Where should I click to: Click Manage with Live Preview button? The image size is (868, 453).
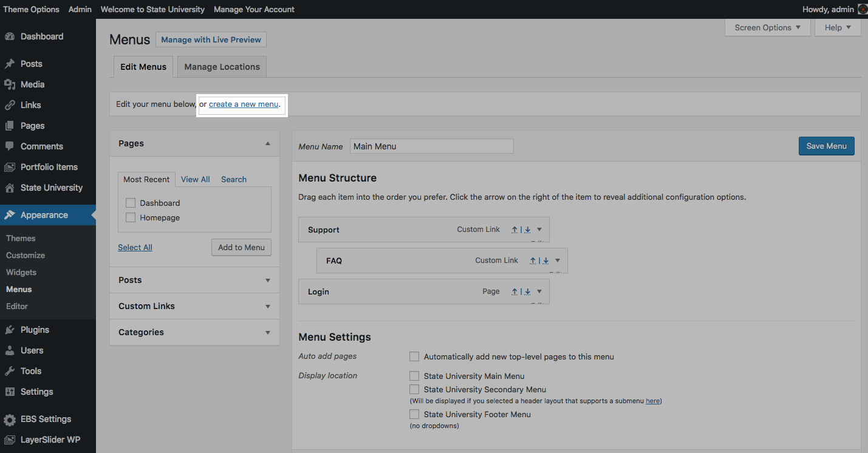pos(211,39)
